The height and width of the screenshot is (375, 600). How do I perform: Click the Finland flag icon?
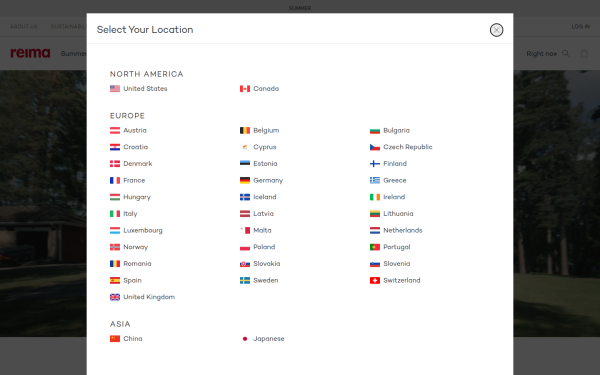pyautogui.click(x=375, y=164)
